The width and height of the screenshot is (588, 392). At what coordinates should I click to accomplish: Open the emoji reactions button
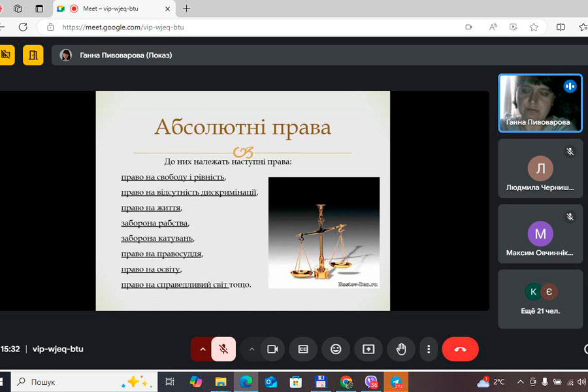(336, 350)
